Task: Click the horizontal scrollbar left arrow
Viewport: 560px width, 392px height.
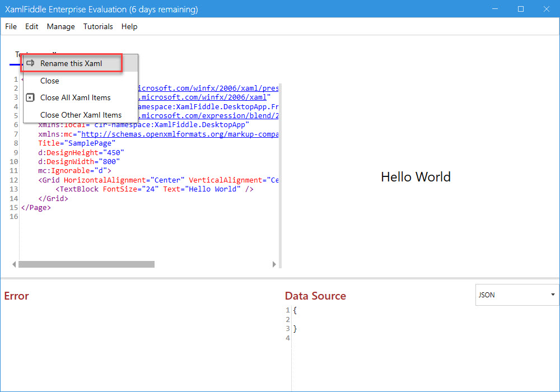Action: coord(14,264)
